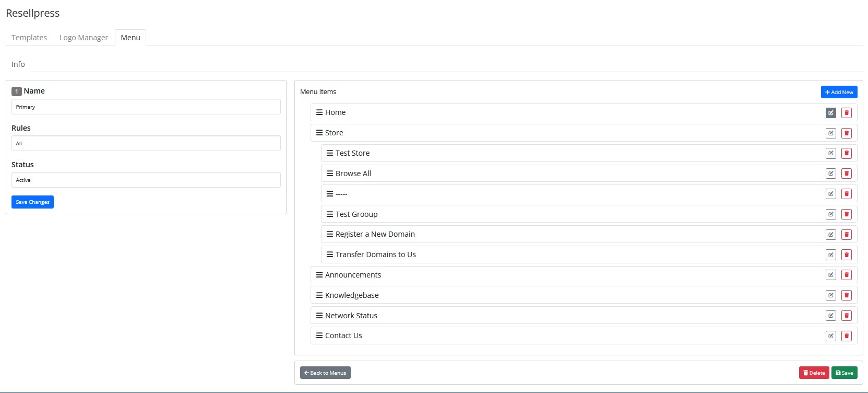Delete the Contact Us menu item
The width and height of the screenshot is (868, 393).
846,336
